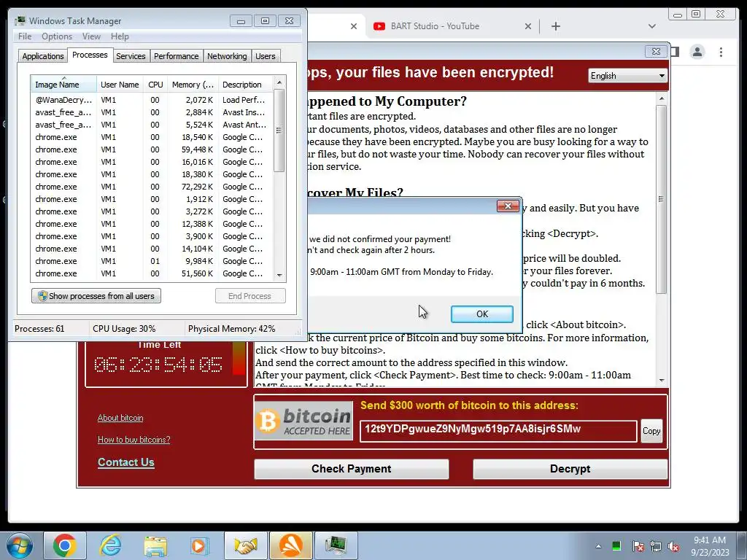Select the bitcoin address field
This screenshot has width=747, height=560.
pyautogui.click(x=498, y=431)
